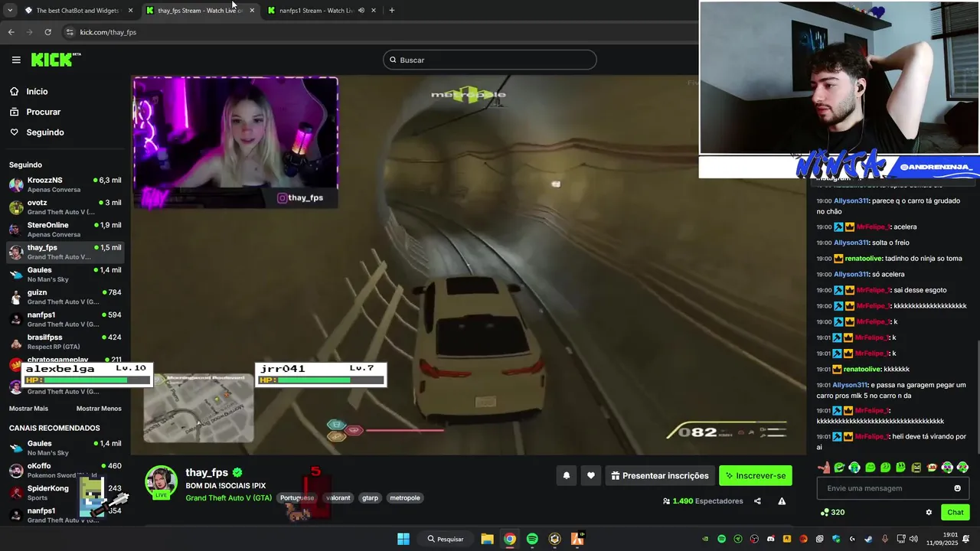Viewport: 980px width, 551px height.
Task: Collapse list with Mostrar Menos
Action: coord(99,409)
